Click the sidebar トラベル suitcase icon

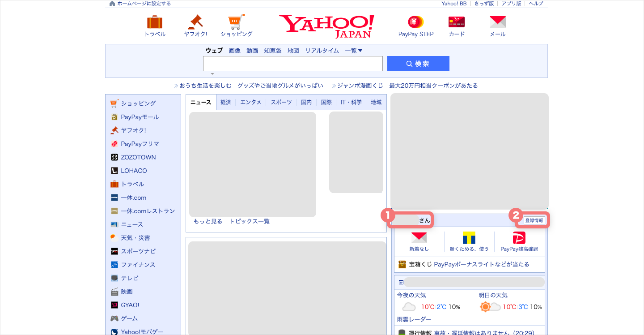[114, 184]
